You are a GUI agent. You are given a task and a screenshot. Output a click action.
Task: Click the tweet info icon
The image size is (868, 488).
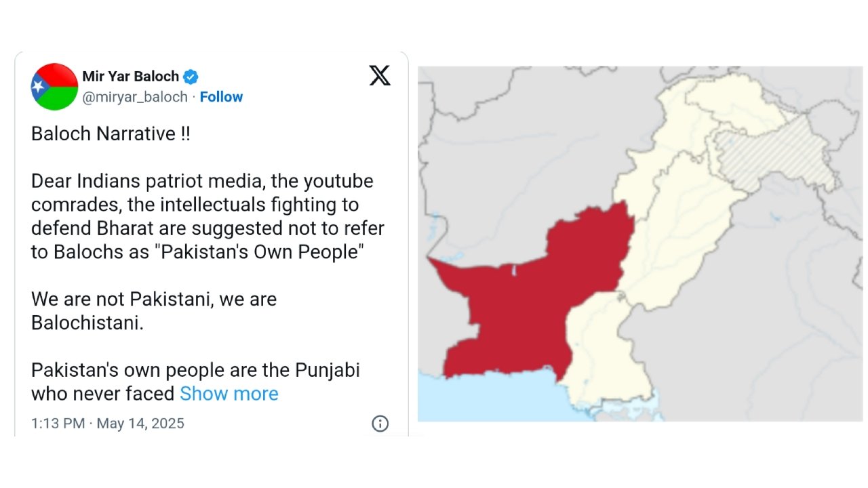(380, 424)
